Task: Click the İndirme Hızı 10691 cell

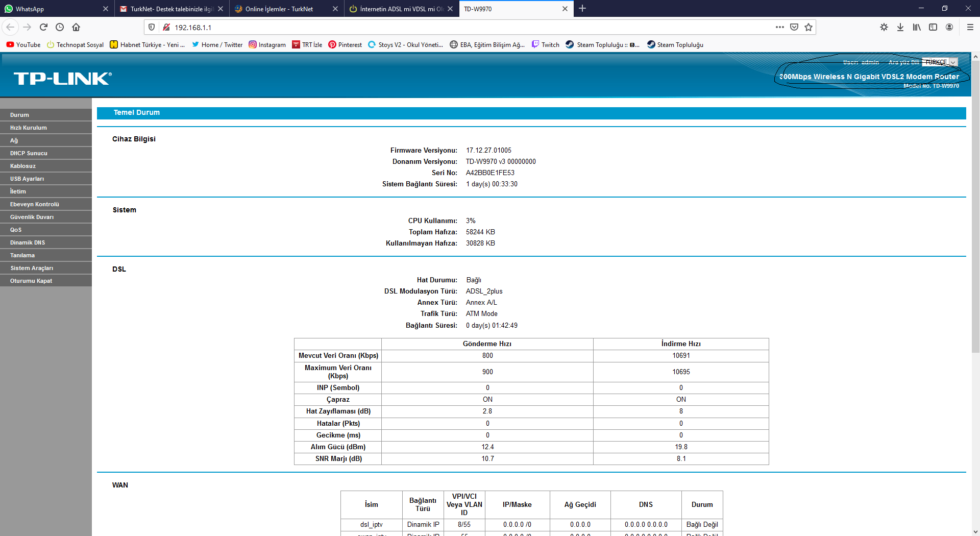Action: (x=681, y=355)
